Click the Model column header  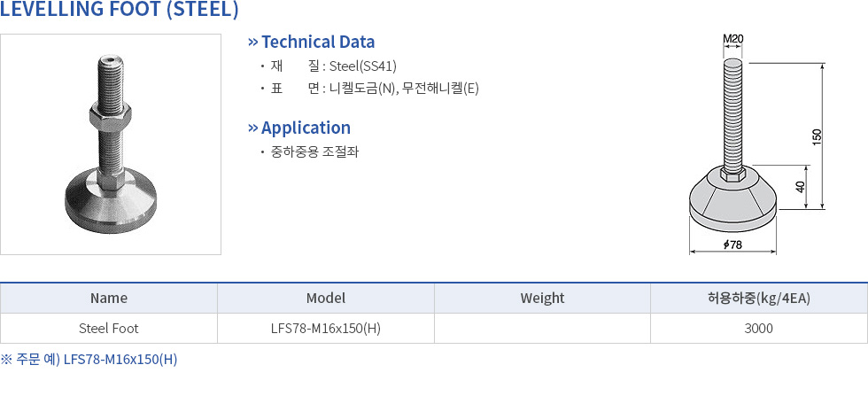click(325, 299)
